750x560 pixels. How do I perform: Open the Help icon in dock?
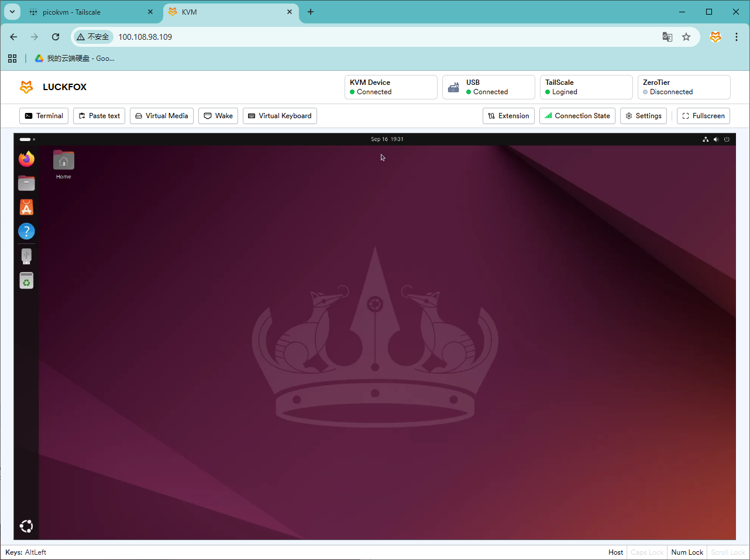26,232
